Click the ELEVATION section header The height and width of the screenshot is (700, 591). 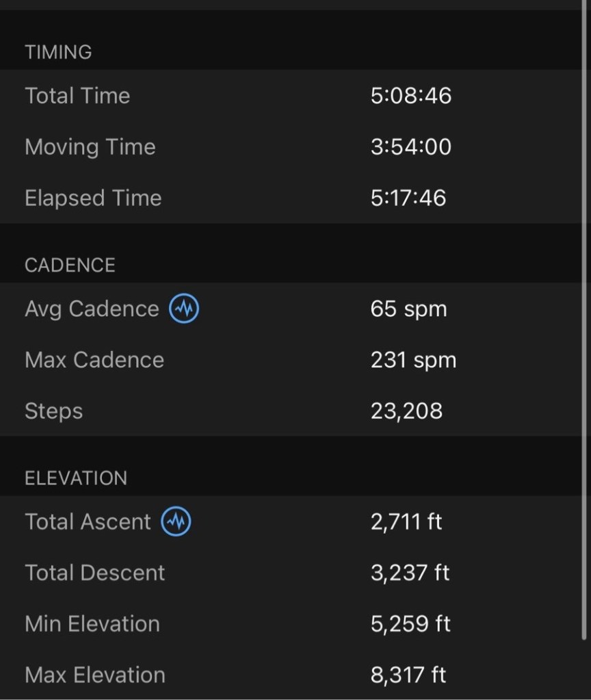coord(76,478)
